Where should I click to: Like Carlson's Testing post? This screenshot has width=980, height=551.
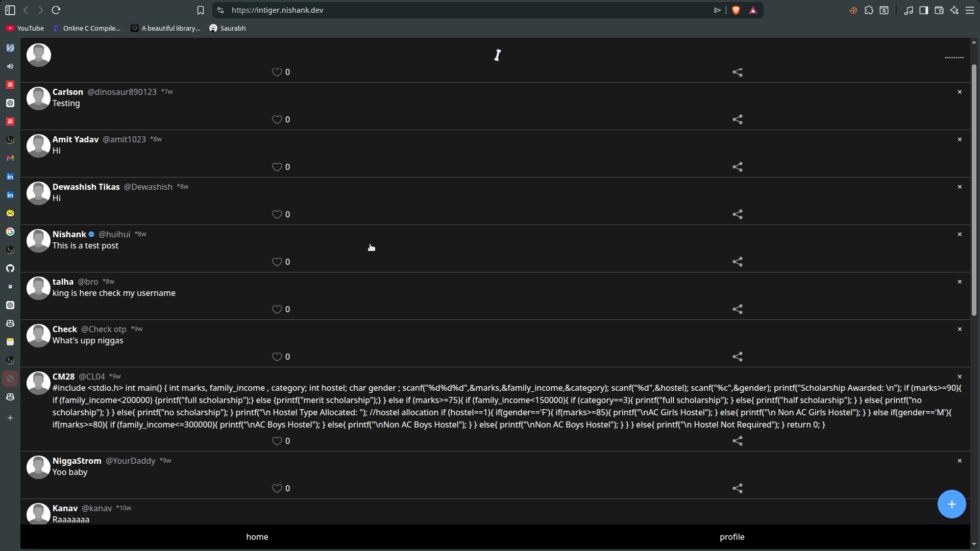pos(277,119)
